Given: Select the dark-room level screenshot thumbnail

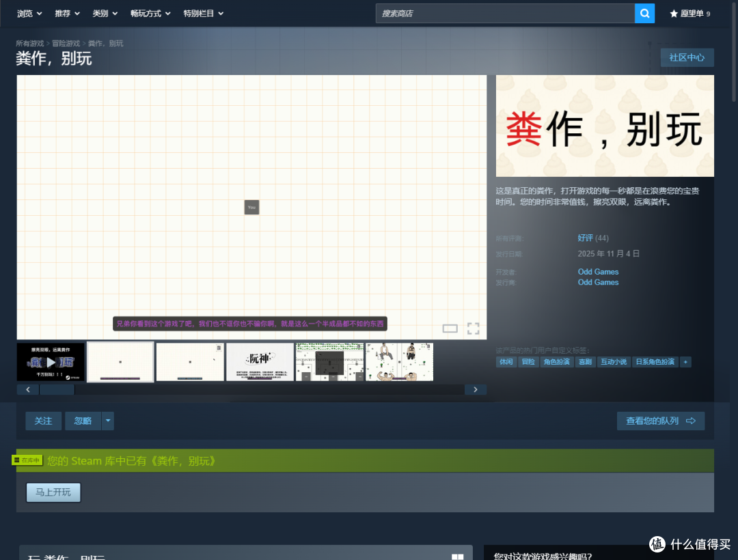Looking at the screenshot, I should point(329,362).
